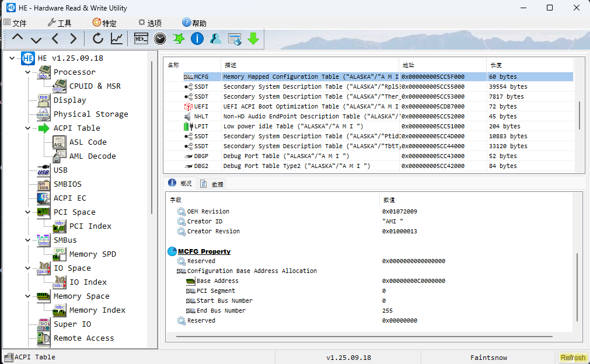Go back with the left arrow toolbar button
The image size is (590, 364).
[55, 38]
